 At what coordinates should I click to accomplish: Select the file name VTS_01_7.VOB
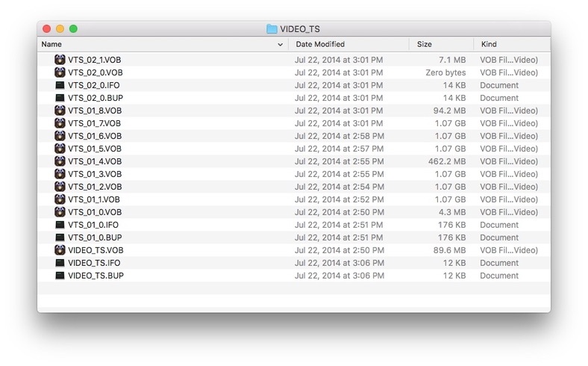click(x=94, y=123)
